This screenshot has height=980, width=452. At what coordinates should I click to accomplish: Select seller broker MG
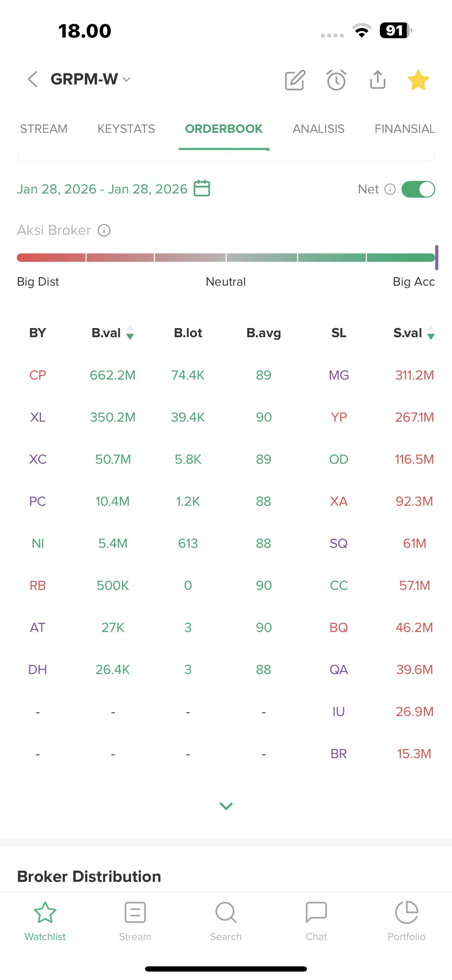click(x=338, y=375)
